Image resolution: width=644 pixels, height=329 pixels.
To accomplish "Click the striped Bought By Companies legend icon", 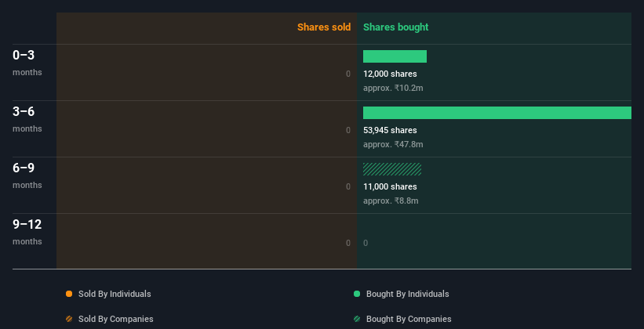I will (357, 319).
